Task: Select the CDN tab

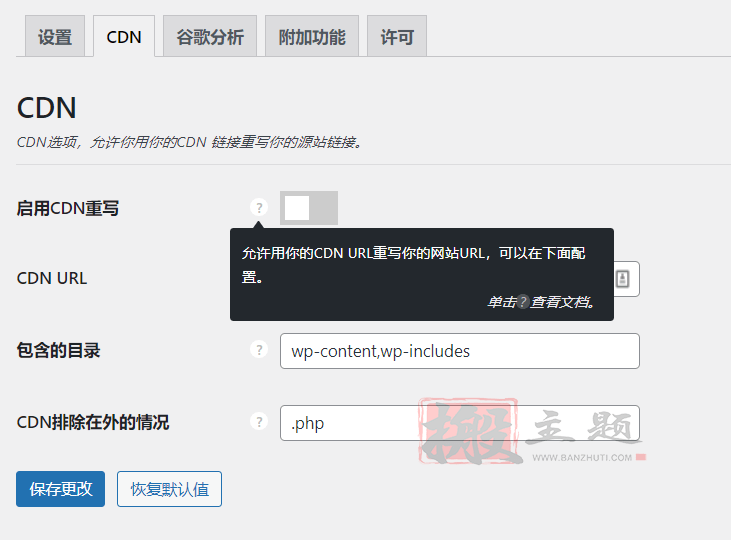Action: 124,36
